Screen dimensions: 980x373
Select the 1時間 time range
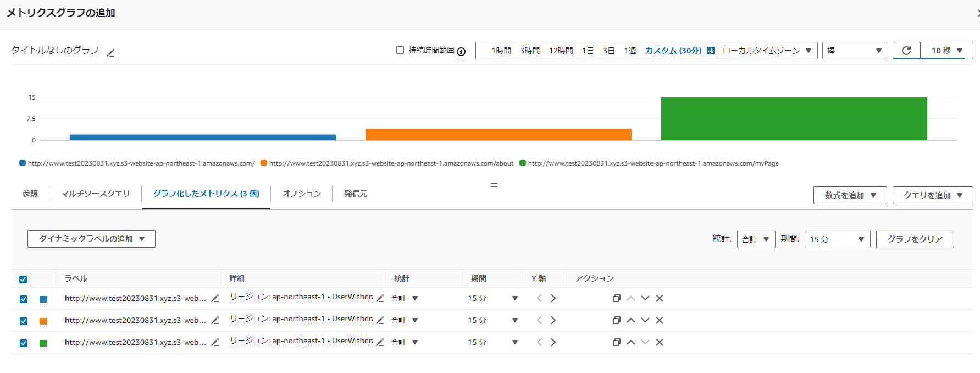(x=501, y=51)
